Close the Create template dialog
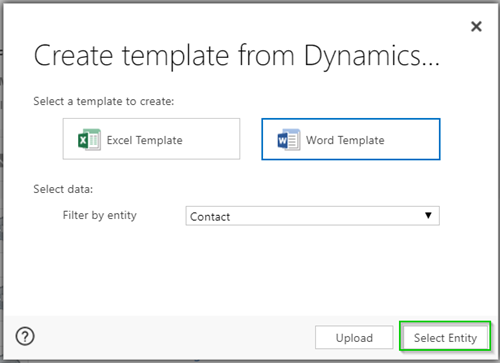This screenshot has width=500, height=363. pyautogui.click(x=476, y=26)
